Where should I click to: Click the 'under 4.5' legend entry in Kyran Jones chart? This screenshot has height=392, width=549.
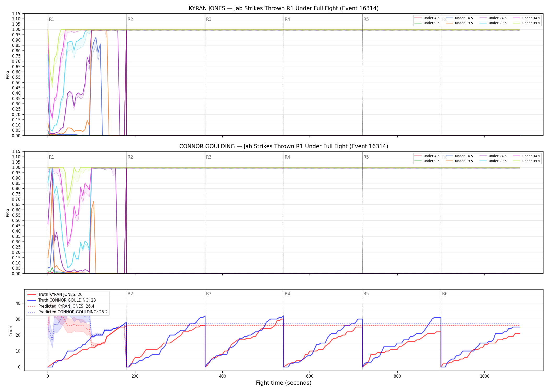[427, 18]
